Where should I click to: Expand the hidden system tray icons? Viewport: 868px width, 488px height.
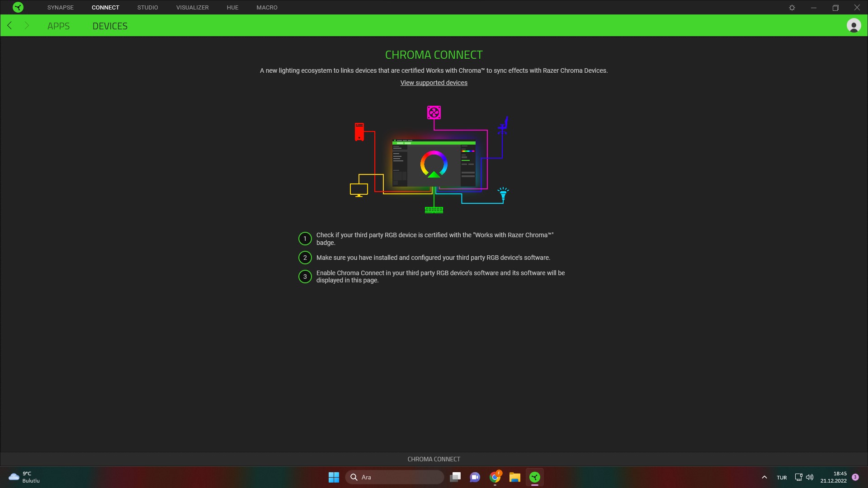tap(764, 477)
